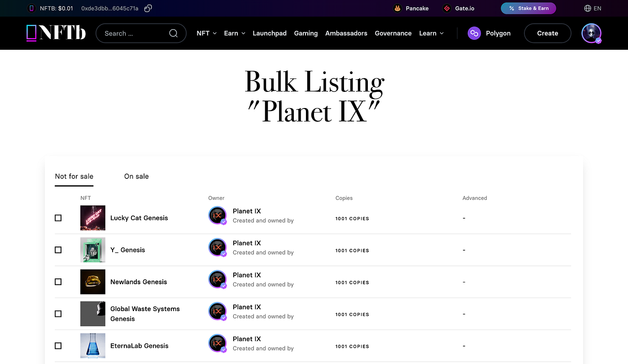The image size is (628, 364).
Task: Open the Gate.io exchange icon link
Action: coord(446,8)
